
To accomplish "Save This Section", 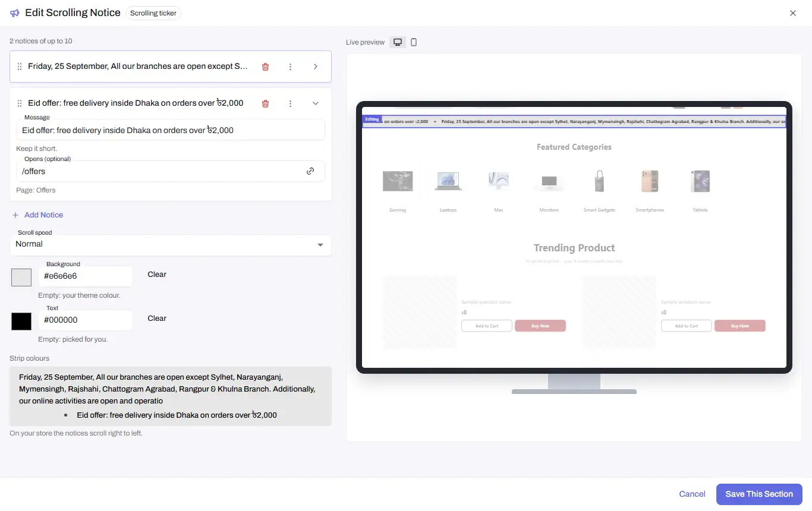I will 759,494.
